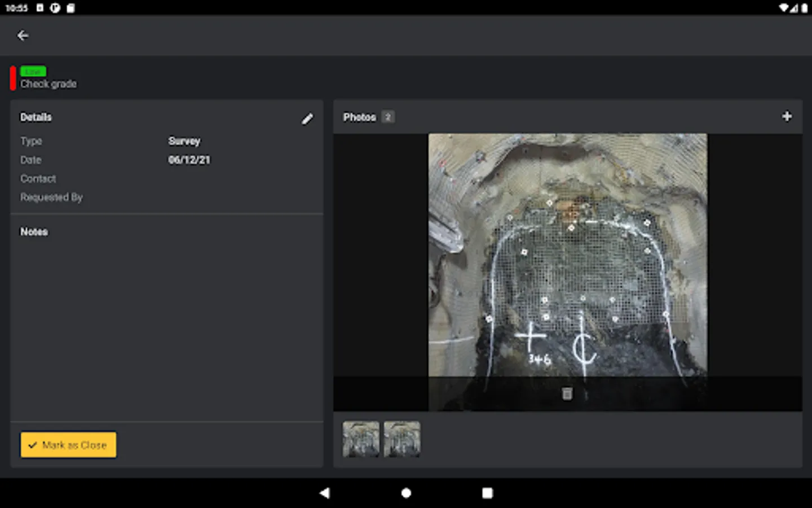Select the second photo thumbnail

(x=402, y=439)
